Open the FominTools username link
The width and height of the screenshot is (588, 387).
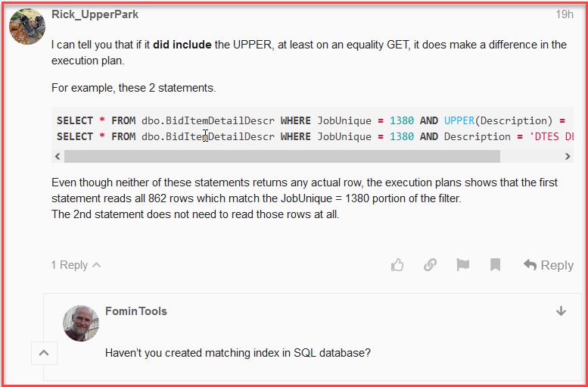[136, 311]
